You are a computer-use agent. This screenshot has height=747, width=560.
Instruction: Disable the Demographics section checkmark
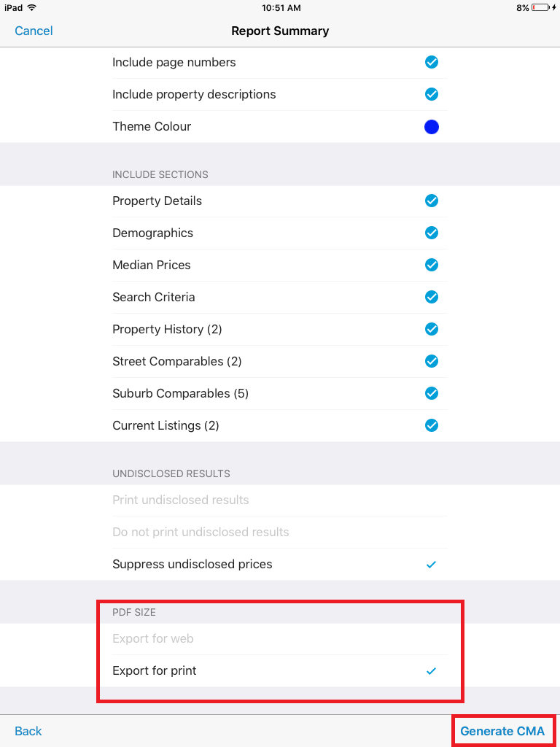(432, 233)
